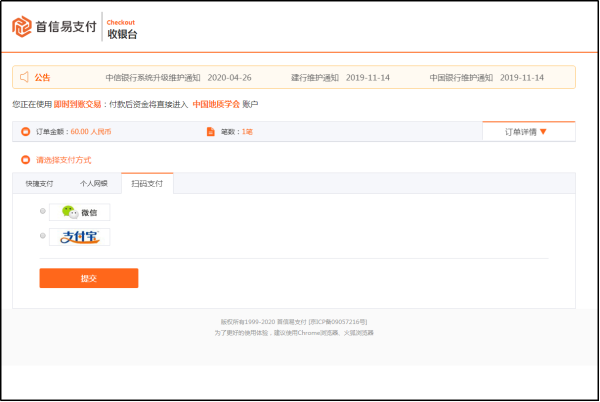Click the transaction count document icon
Viewport: 600px width, 402px height.
(x=210, y=132)
